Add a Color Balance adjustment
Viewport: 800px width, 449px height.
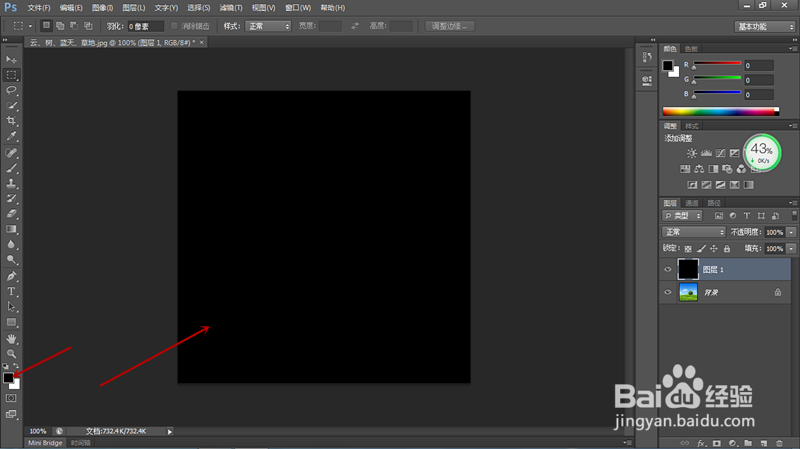coord(699,169)
